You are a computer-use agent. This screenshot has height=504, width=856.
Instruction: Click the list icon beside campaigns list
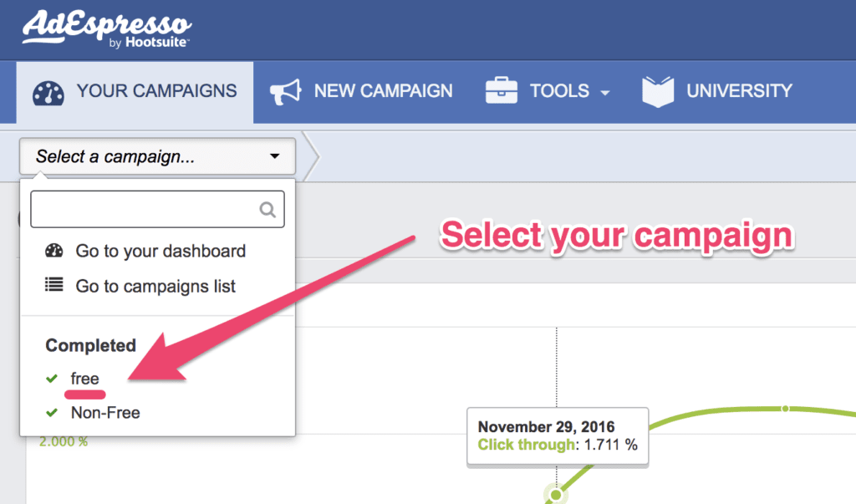(x=54, y=286)
